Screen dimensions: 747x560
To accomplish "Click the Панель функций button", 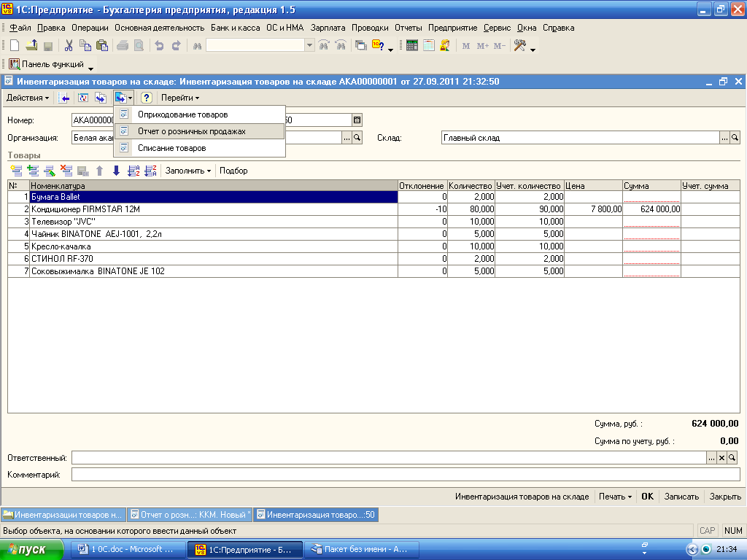I will pyautogui.click(x=47, y=64).
